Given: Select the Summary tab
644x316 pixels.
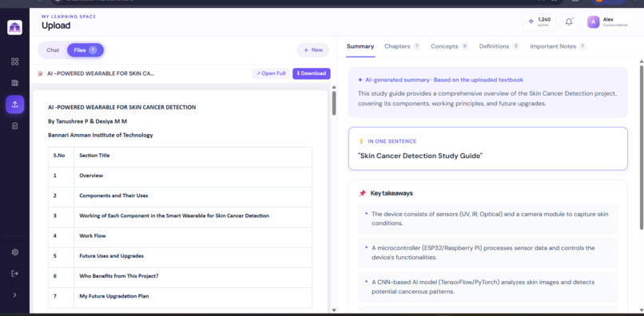Looking at the screenshot, I should click(360, 46).
